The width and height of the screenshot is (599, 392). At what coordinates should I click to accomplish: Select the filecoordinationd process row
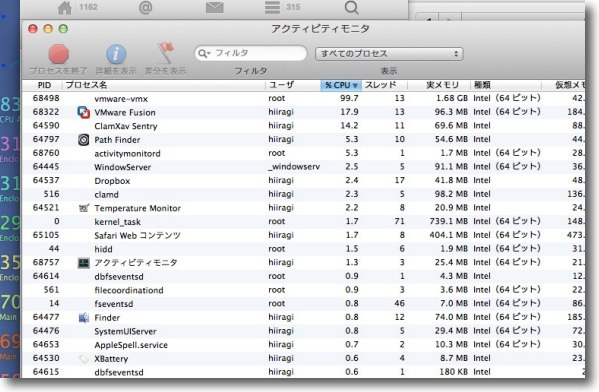303,290
